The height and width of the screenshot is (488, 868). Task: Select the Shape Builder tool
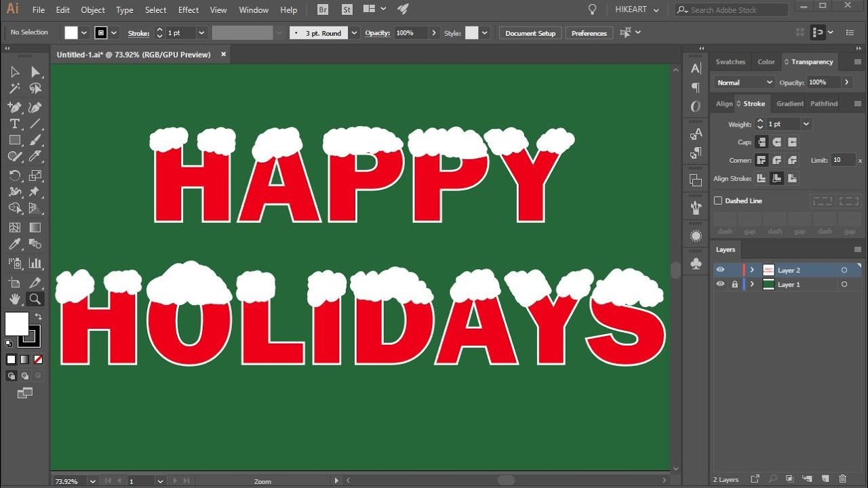click(x=15, y=209)
